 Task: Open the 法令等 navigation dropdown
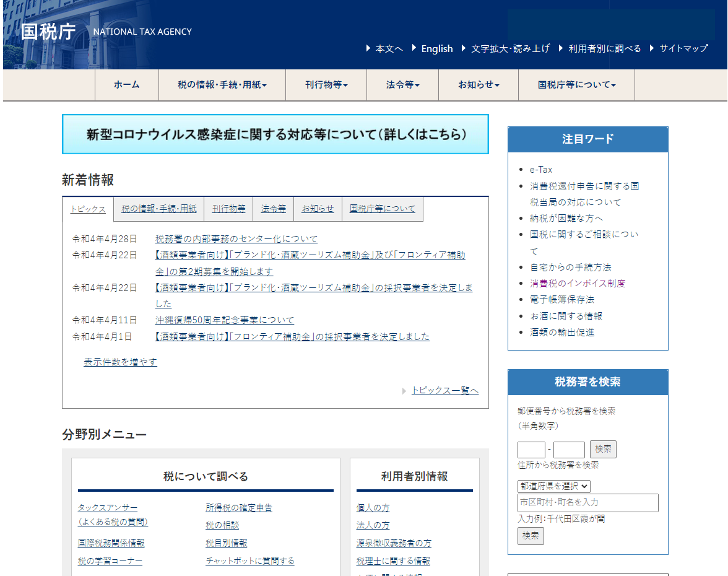[x=402, y=85]
